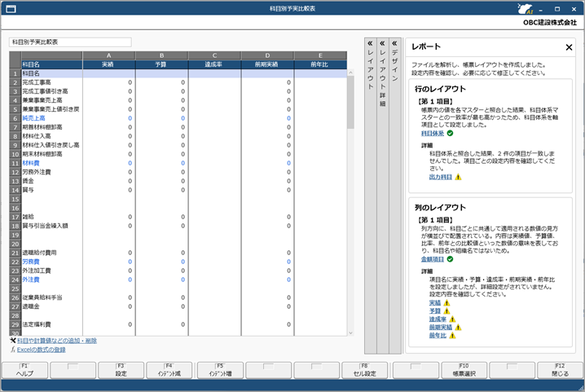Click the fx icon beside Excelの数式の登録
The height and width of the screenshot is (392, 585).
(x=13, y=350)
